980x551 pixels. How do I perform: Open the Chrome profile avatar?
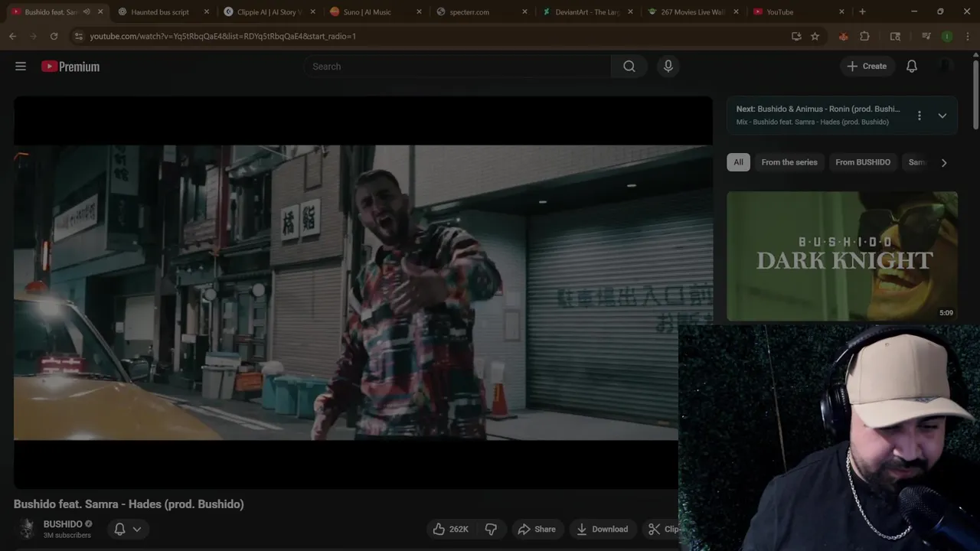tap(947, 36)
